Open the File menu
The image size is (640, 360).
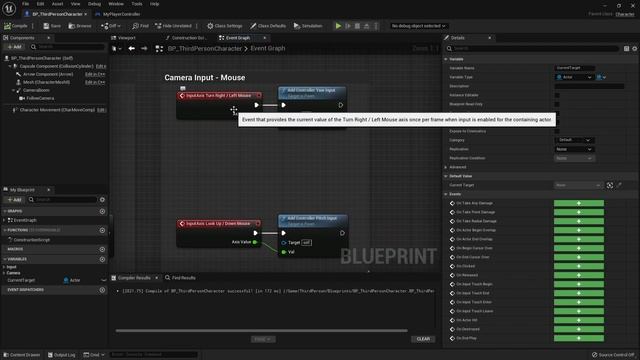click(25, 4)
